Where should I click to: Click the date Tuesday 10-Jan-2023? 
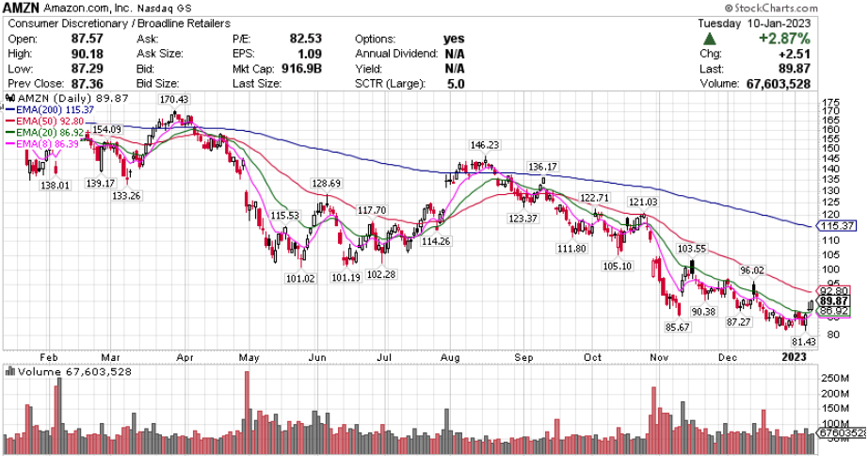pyautogui.click(x=754, y=24)
